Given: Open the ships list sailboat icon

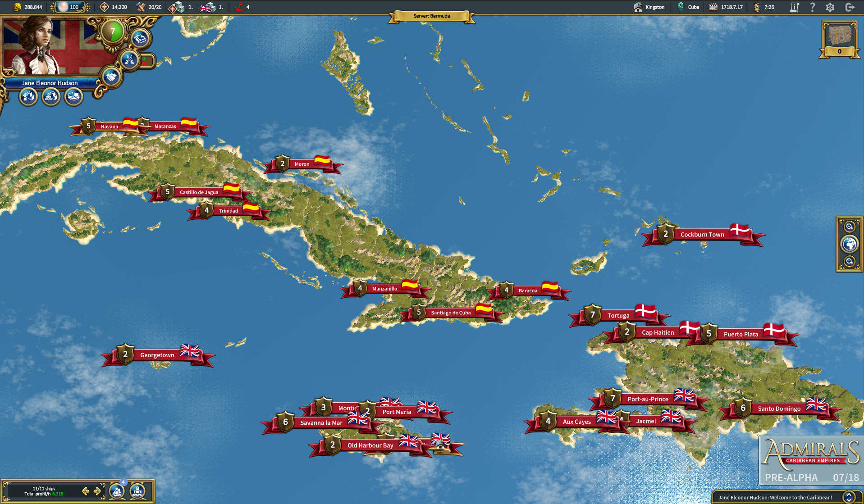Looking at the screenshot, I should tap(117, 491).
